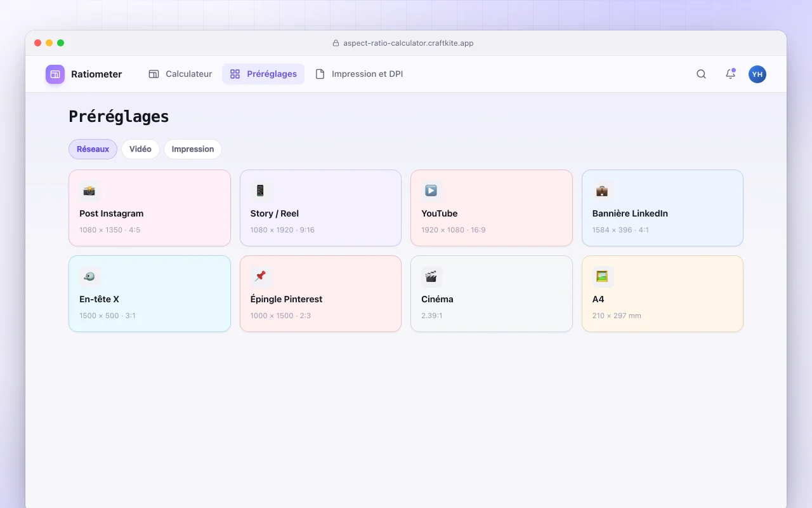Click the bird icon on En-tête X
Viewport: 812px width, 508px height.
pos(89,276)
